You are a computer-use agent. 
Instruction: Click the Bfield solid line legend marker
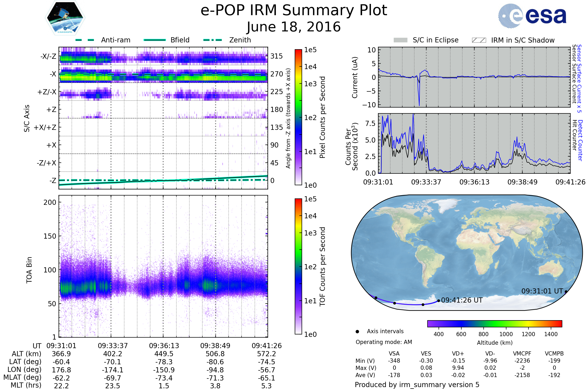click(x=155, y=40)
